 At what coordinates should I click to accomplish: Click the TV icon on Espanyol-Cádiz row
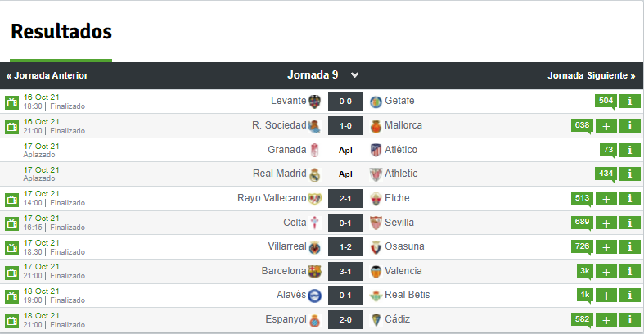(11, 321)
